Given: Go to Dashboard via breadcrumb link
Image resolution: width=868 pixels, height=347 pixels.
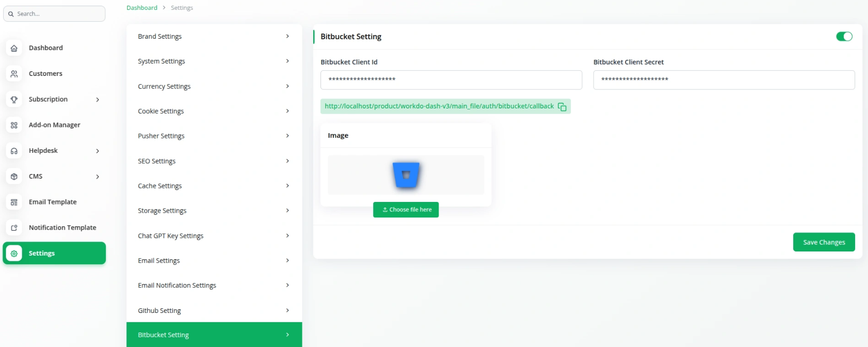Looking at the screenshot, I should pyautogui.click(x=142, y=8).
